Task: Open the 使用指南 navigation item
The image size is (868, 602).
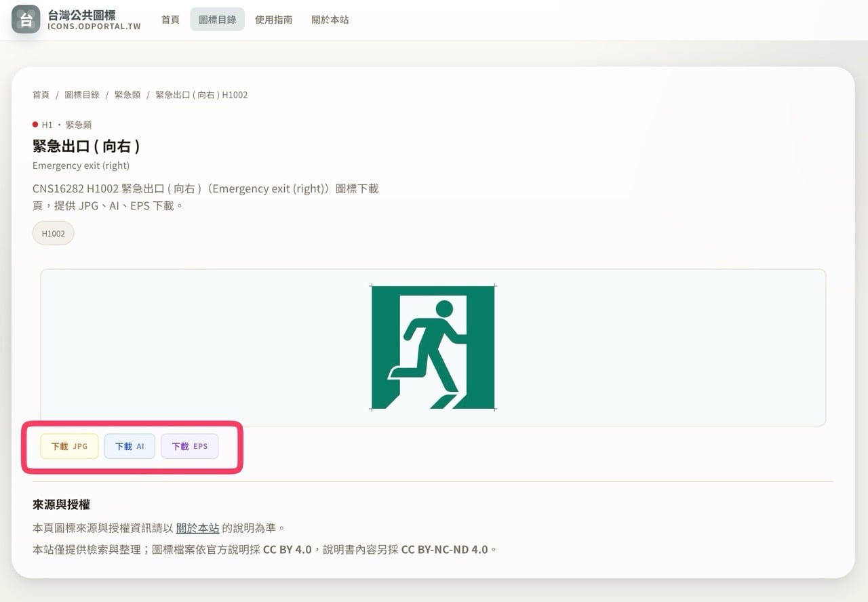Action: coord(273,20)
